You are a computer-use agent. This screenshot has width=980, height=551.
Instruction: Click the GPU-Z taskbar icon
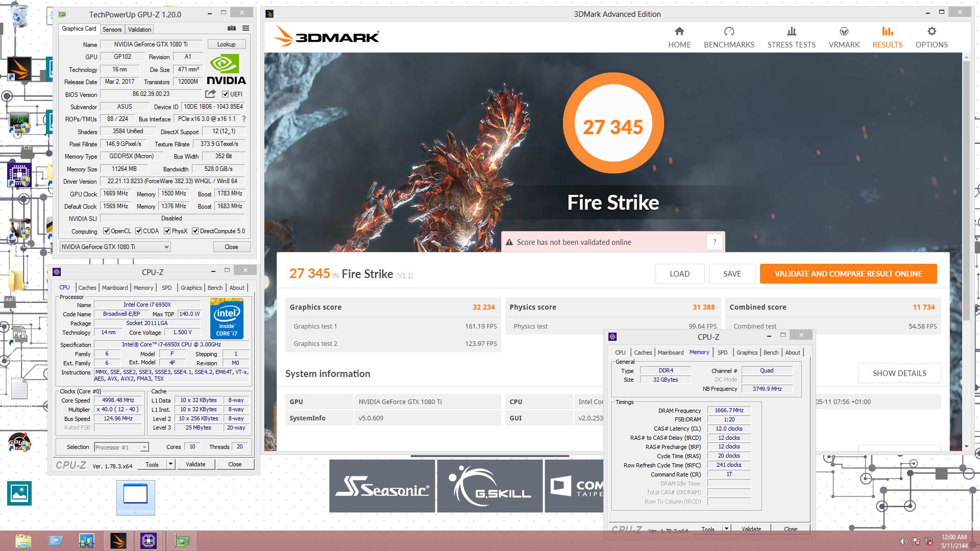(x=182, y=541)
